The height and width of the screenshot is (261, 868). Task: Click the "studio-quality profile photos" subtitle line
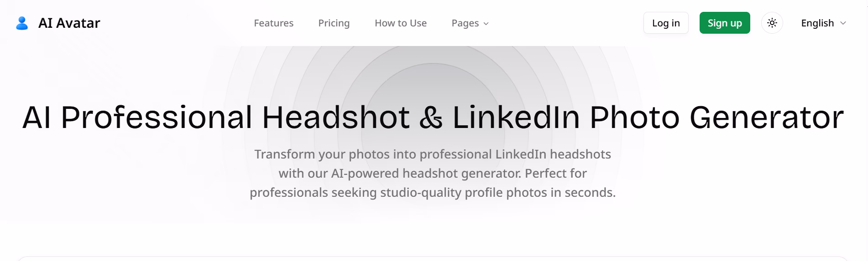(432, 193)
